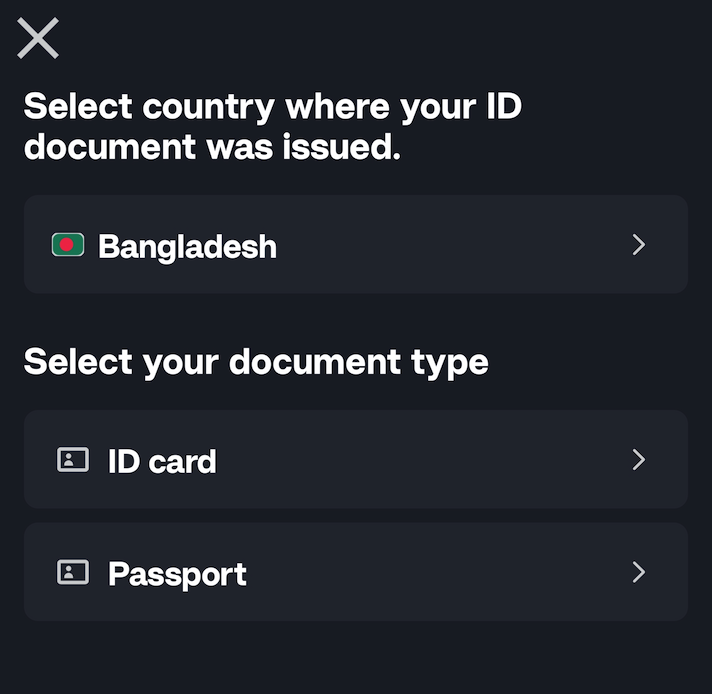Click the ID card document icon
The width and height of the screenshot is (712, 694).
coord(73,460)
